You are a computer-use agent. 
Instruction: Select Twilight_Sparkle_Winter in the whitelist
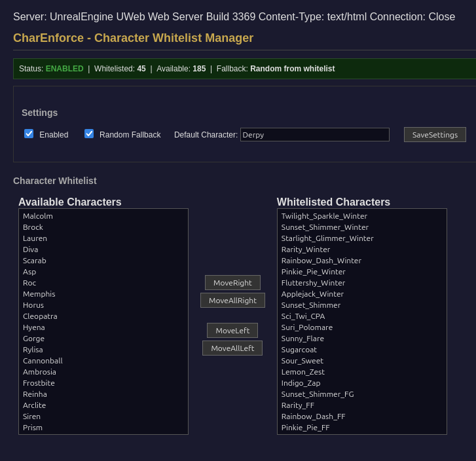(x=362, y=216)
